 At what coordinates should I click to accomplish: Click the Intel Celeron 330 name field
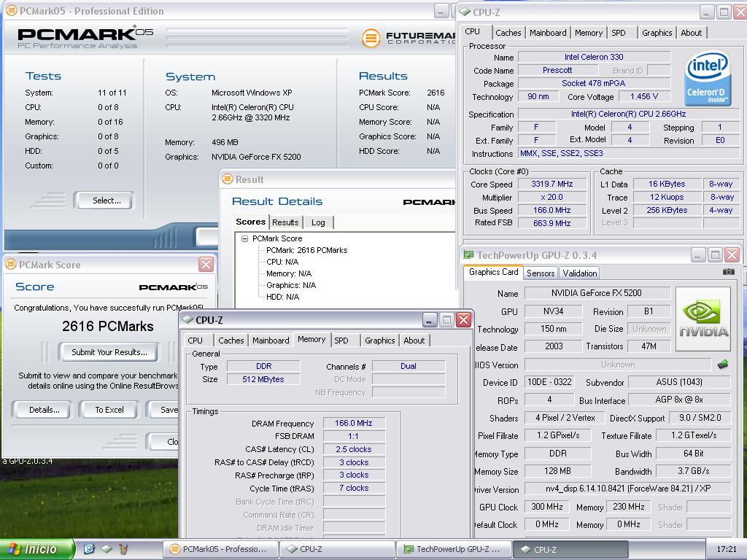[x=594, y=57]
